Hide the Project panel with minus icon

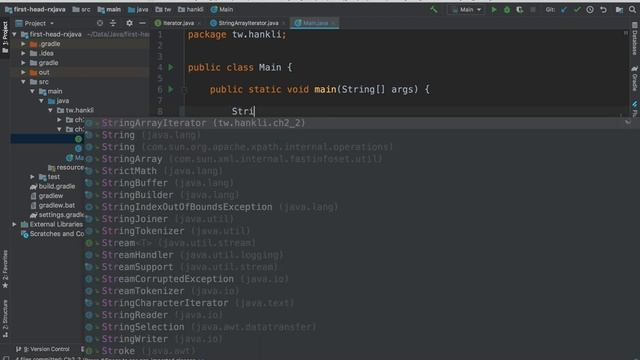(x=142, y=23)
